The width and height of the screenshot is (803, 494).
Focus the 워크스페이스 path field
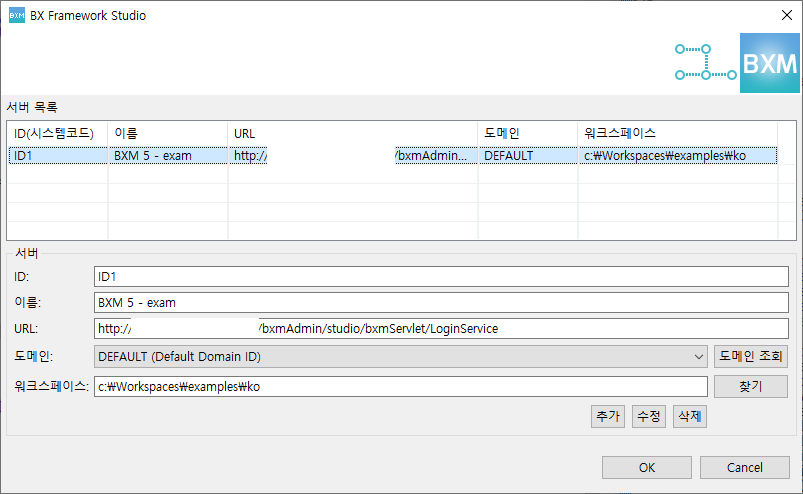coord(400,386)
